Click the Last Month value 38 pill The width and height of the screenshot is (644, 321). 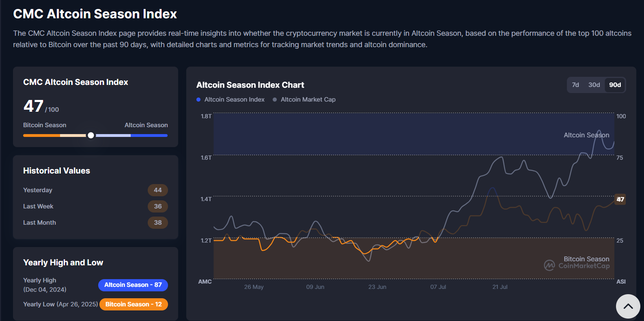click(x=158, y=223)
